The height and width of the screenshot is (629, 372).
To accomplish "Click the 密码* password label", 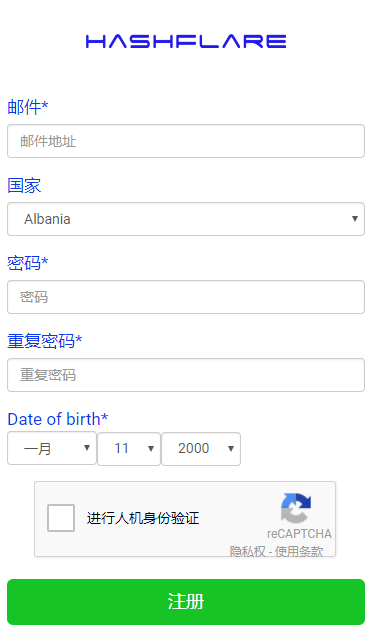I will coord(28,263).
